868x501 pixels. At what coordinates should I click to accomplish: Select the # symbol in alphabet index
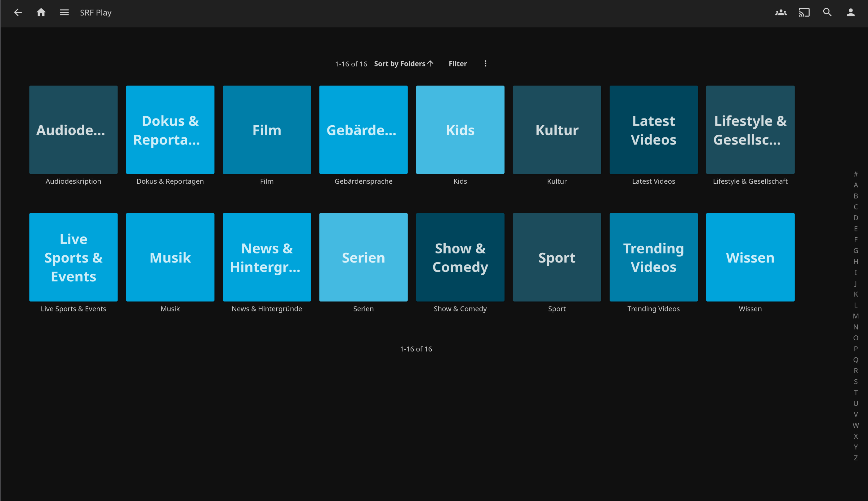pyautogui.click(x=856, y=174)
